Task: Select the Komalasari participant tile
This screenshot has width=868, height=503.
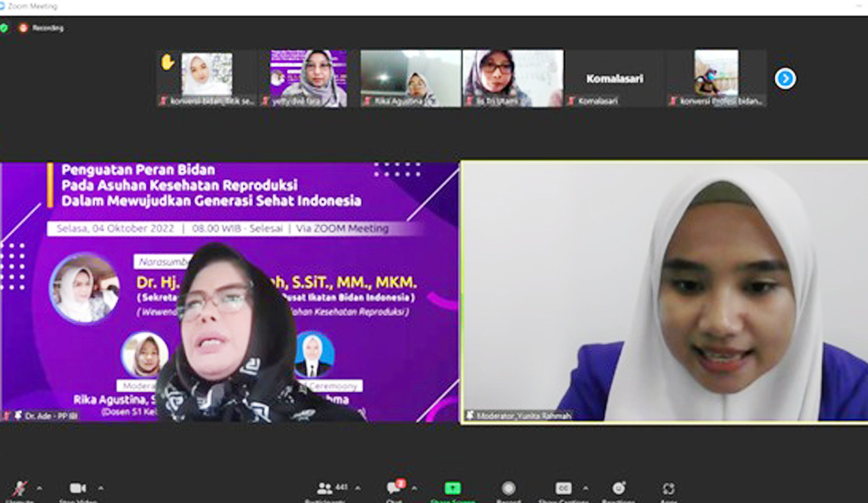Action: tap(615, 78)
